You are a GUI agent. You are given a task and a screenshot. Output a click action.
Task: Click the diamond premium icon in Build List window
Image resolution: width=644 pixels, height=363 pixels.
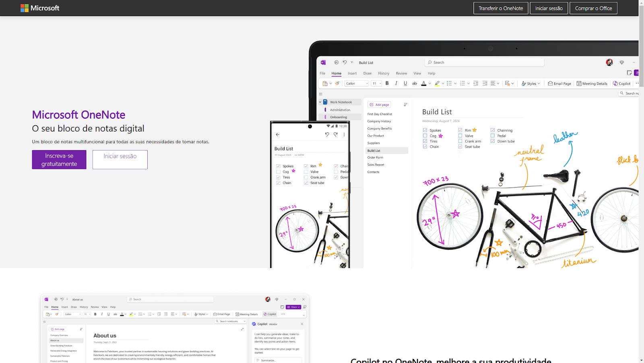point(622,62)
